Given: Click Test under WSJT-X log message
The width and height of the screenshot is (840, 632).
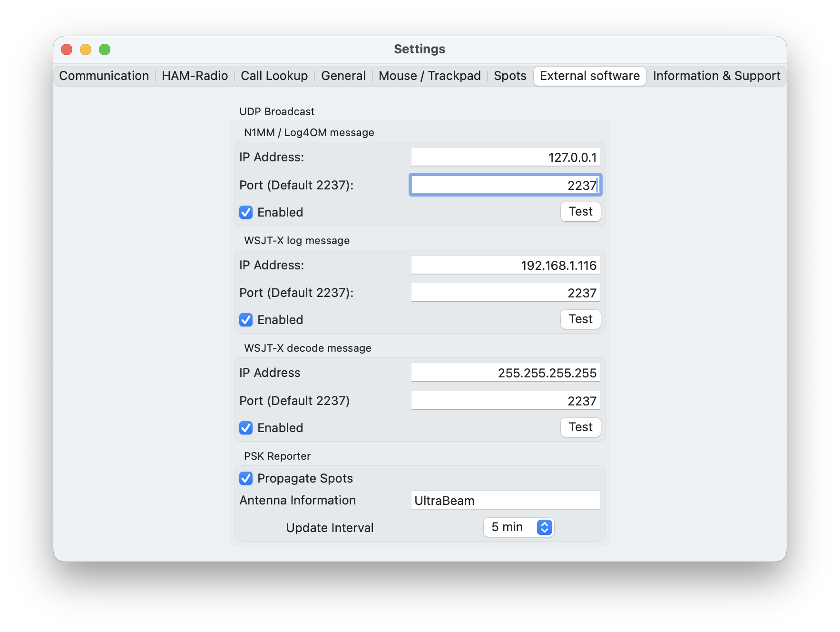Looking at the screenshot, I should [580, 319].
